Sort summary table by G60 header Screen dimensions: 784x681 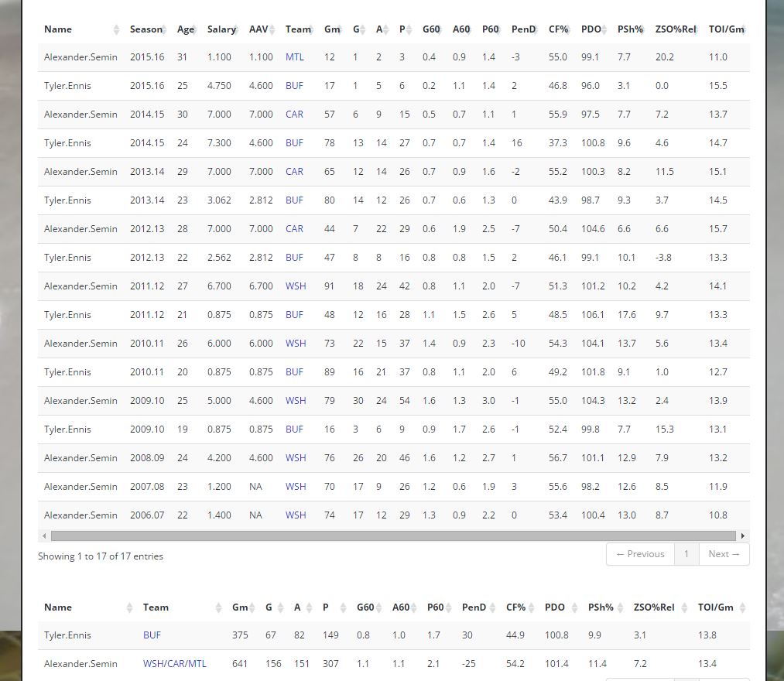(368, 607)
